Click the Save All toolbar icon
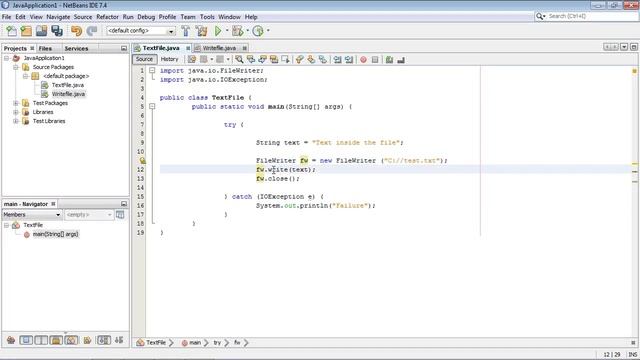The image size is (640, 360). [x=57, y=31]
